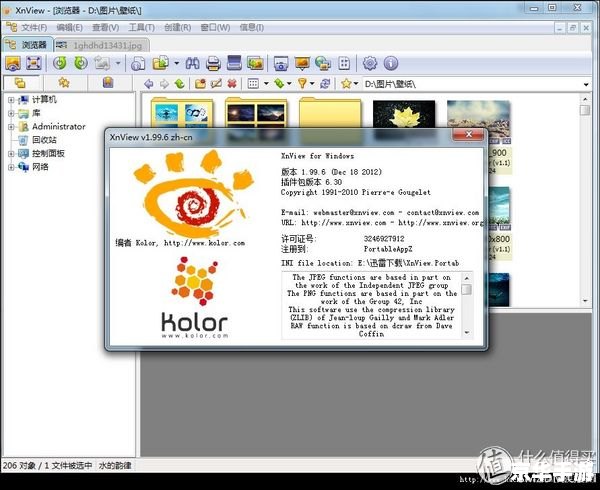Screen dimensions: 600x490
Task: Expand the 计算机 tree node
Action: 11,100
